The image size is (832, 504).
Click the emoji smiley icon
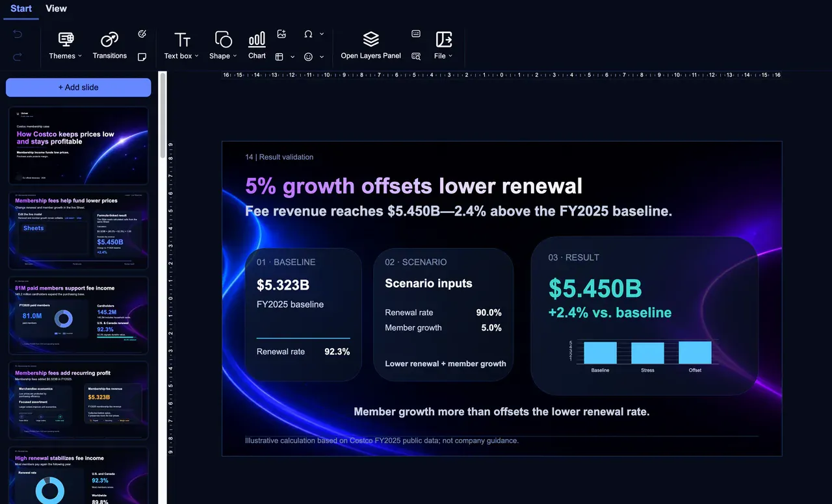(x=308, y=57)
